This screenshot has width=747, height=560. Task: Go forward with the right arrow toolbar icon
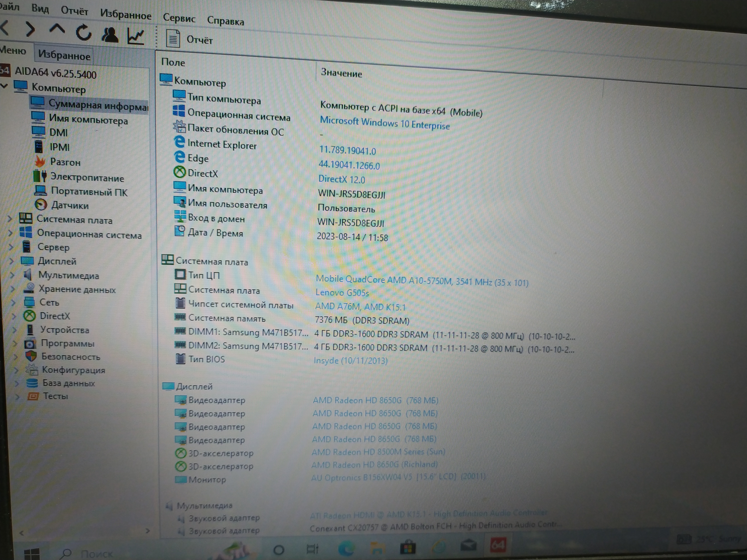[x=30, y=29]
